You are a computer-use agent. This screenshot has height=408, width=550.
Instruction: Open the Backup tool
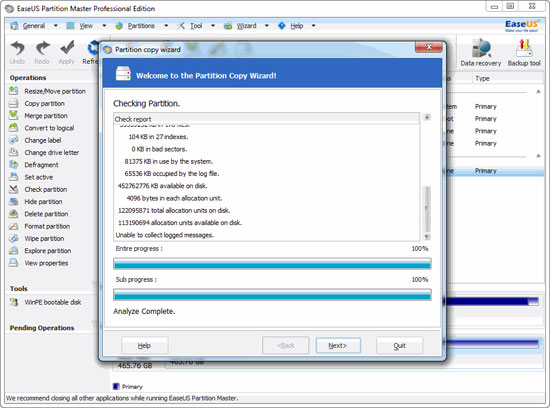pos(524,52)
